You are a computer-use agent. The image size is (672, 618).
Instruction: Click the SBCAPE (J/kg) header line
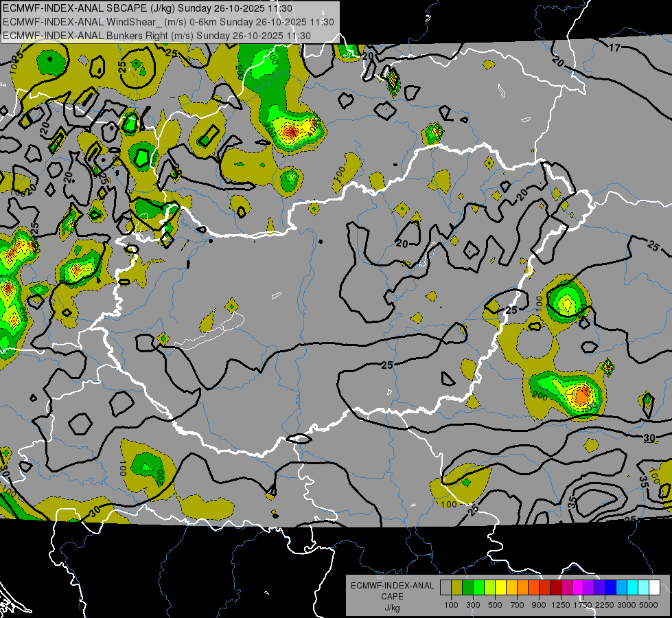point(148,8)
